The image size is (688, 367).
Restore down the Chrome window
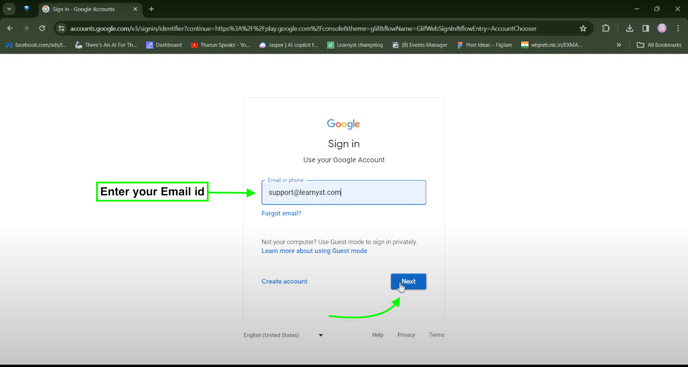coord(657,9)
